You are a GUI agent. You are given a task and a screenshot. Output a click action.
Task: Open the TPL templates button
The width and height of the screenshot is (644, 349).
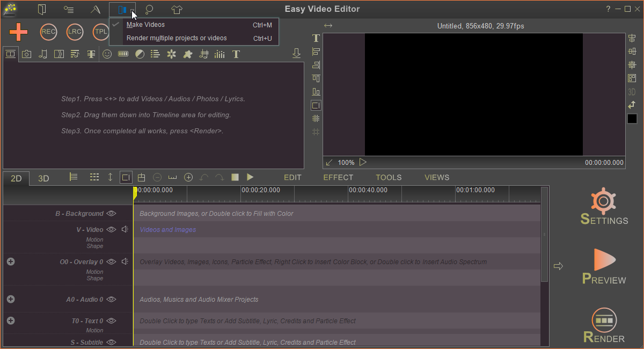(x=101, y=32)
